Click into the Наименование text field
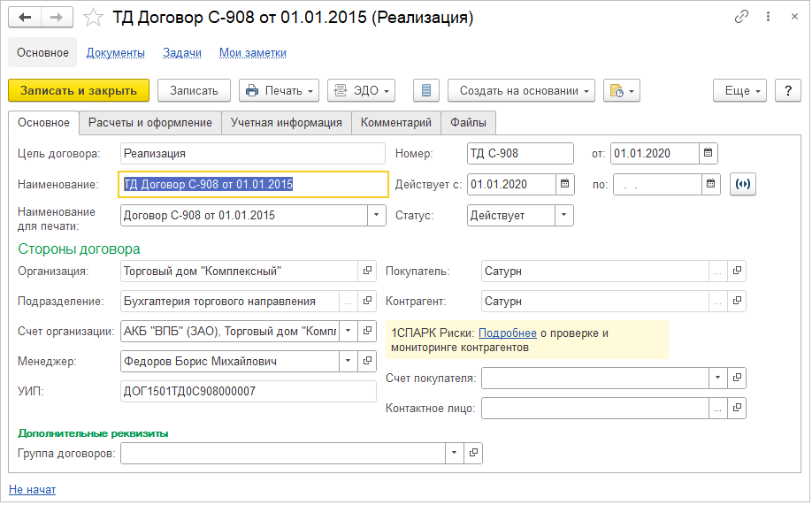The width and height of the screenshot is (812, 505). pos(253,184)
